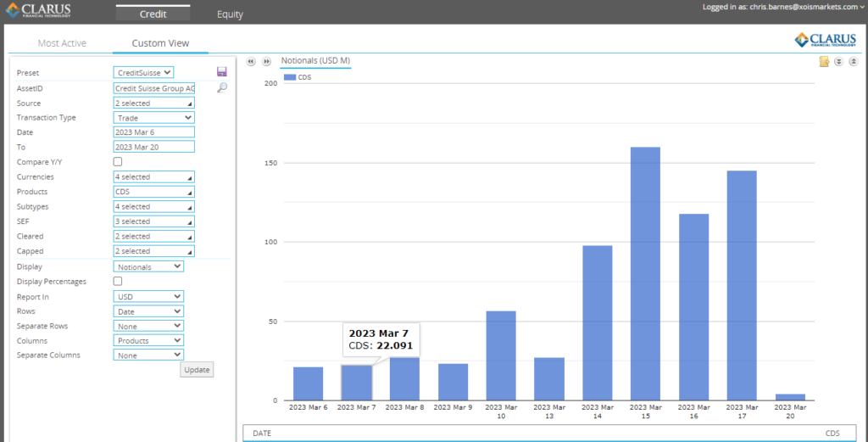
Task: Click the 2023 Mar 9 bar
Action: tap(453, 382)
